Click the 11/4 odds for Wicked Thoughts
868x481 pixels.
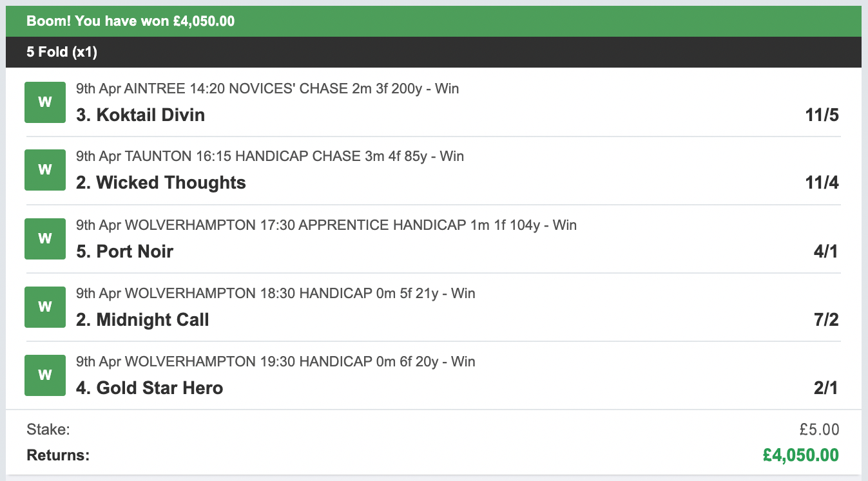pyautogui.click(x=822, y=183)
